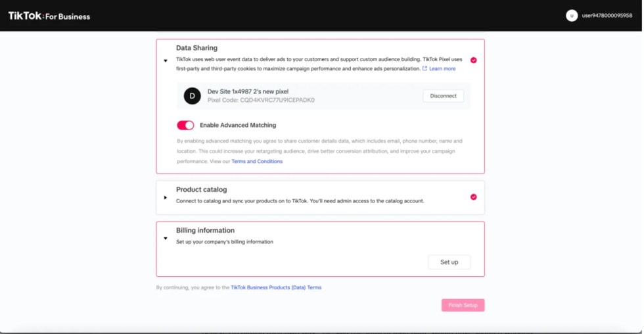
Task: Click the Pixel Code text
Action: tap(261, 101)
